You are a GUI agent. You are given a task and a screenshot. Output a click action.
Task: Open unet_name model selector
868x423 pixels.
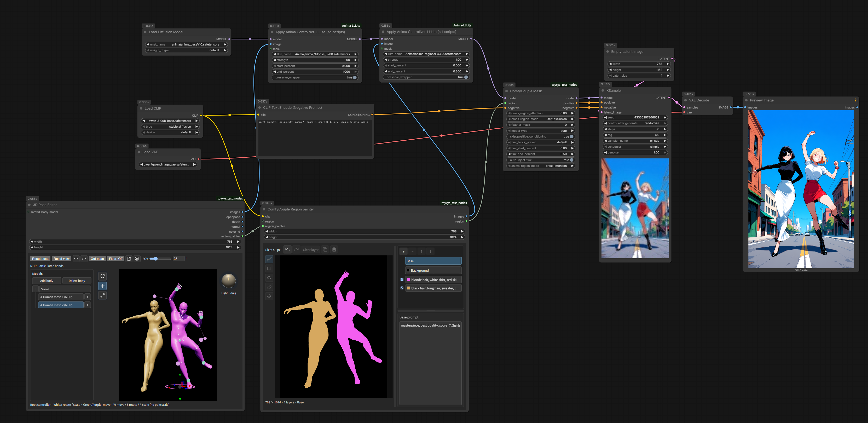pos(186,44)
